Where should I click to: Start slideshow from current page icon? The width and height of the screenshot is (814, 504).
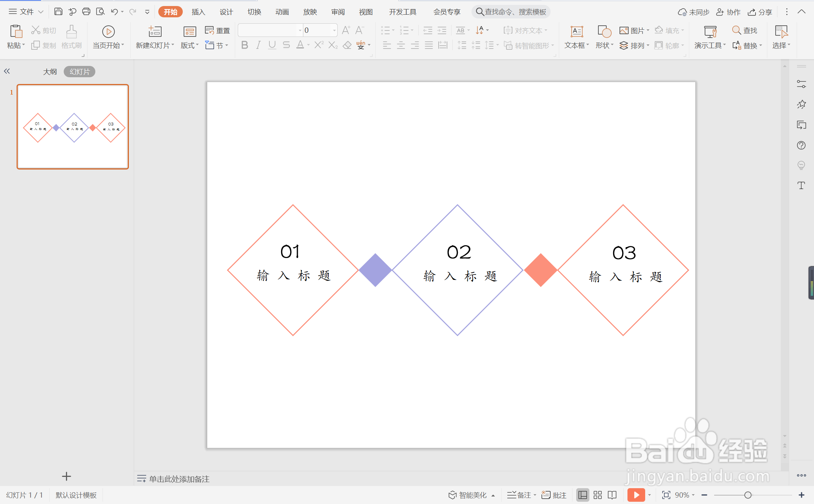click(108, 32)
